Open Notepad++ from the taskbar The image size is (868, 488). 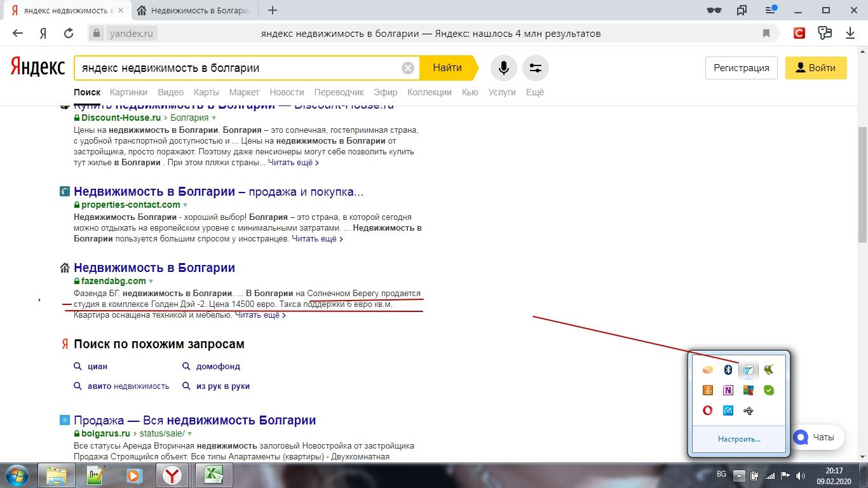[96, 475]
